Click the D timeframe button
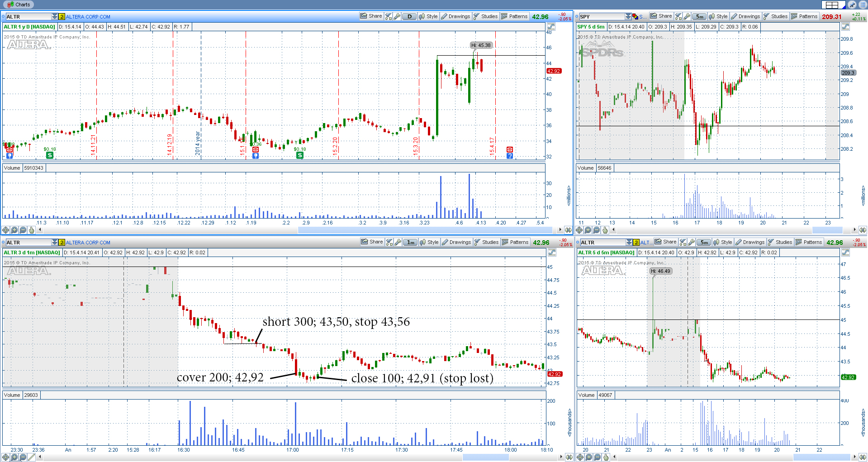This screenshot has height=462, width=868. tap(409, 16)
